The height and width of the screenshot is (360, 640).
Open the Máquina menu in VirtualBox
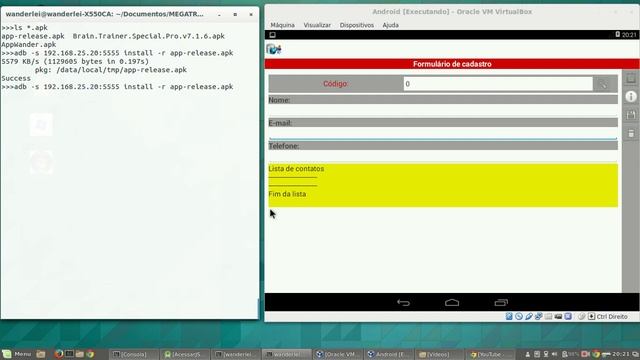tap(282, 25)
